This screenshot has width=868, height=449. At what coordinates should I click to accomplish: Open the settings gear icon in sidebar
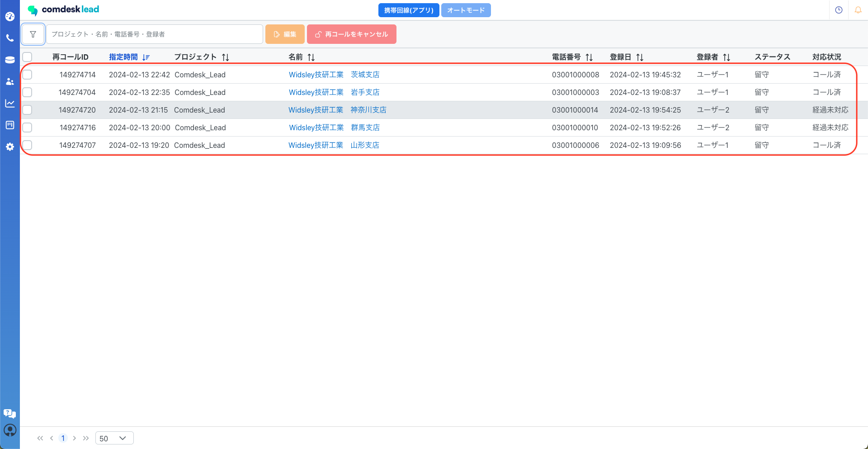(10, 147)
